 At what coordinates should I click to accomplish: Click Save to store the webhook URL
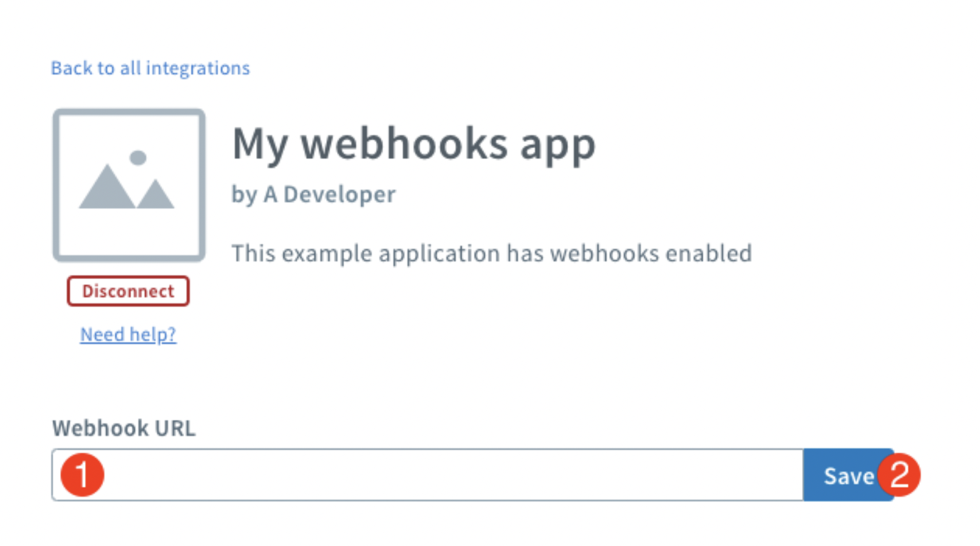[848, 475]
